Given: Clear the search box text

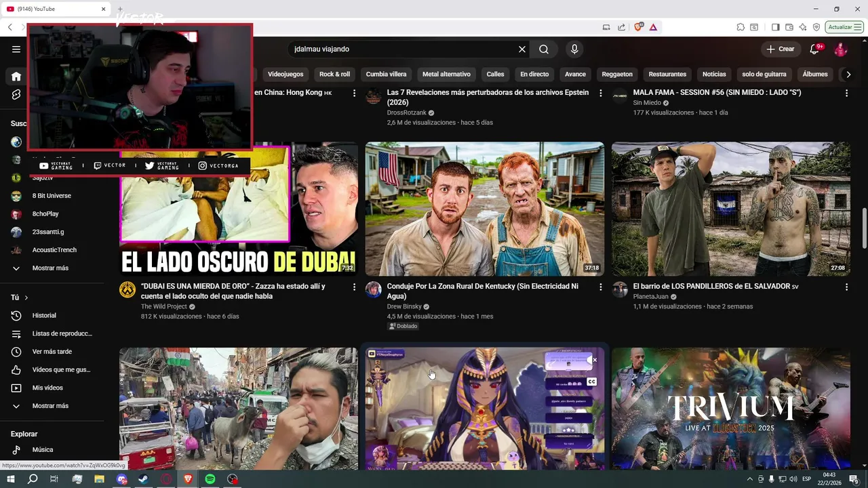Looking at the screenshot, I should (x=522, y=49).
